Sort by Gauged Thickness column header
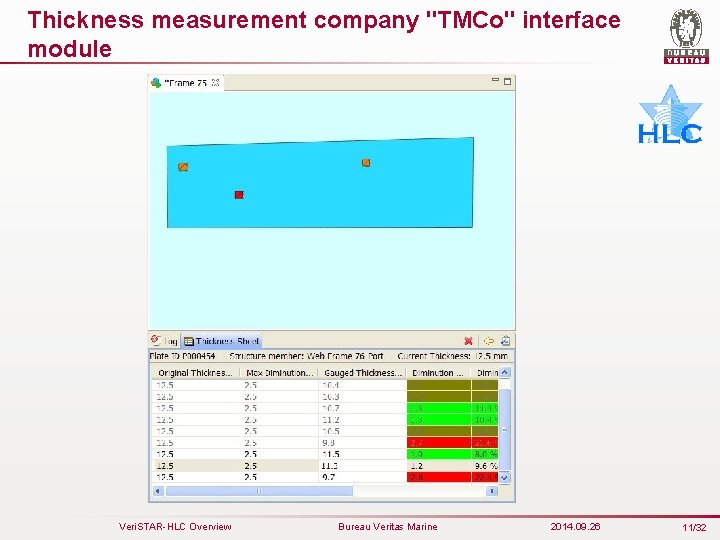 click(x=362, y=372)
